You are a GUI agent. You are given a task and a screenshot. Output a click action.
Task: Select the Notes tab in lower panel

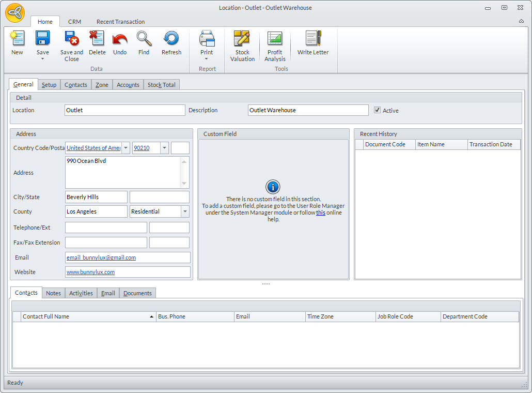click(53, 293)
